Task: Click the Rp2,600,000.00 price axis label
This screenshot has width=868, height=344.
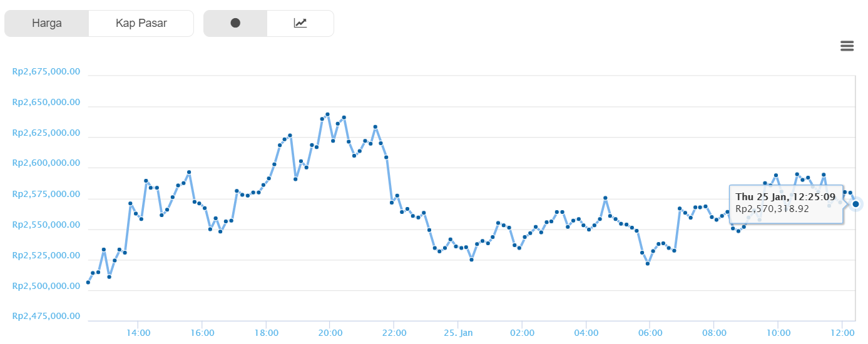Action: [x=46, y=163]
